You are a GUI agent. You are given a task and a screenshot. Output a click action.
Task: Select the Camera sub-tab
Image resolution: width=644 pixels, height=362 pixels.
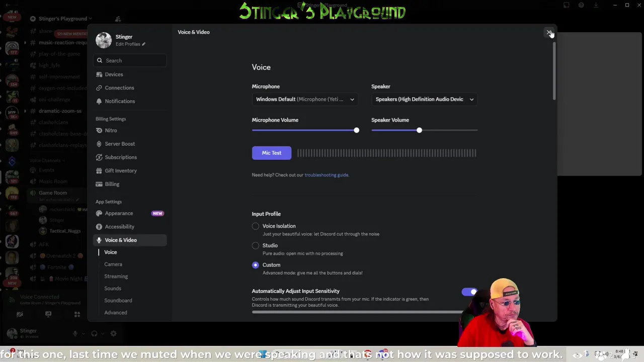click(x=113, y=264)
